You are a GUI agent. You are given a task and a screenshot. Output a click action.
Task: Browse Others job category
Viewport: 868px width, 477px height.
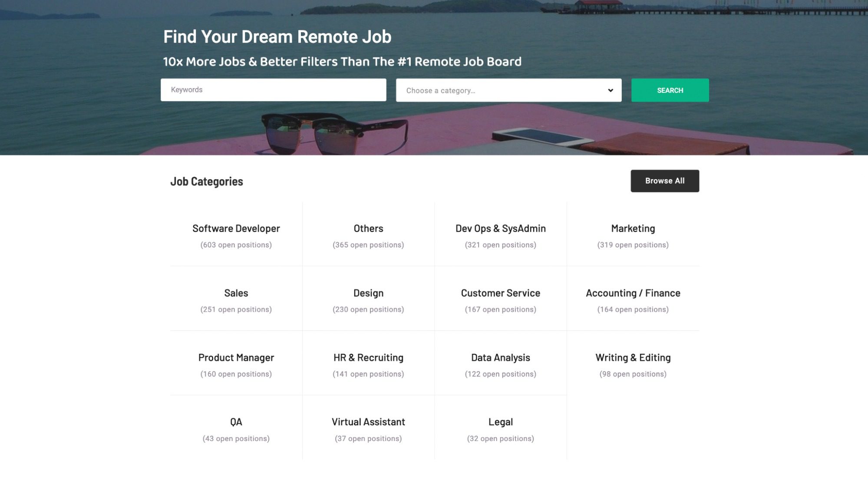pos(368,228)
